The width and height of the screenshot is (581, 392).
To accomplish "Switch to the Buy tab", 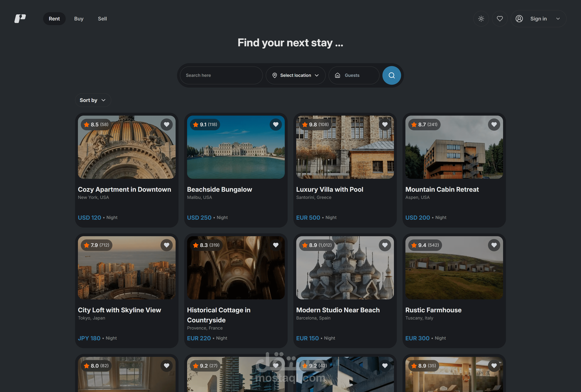I will pos(79,19).
